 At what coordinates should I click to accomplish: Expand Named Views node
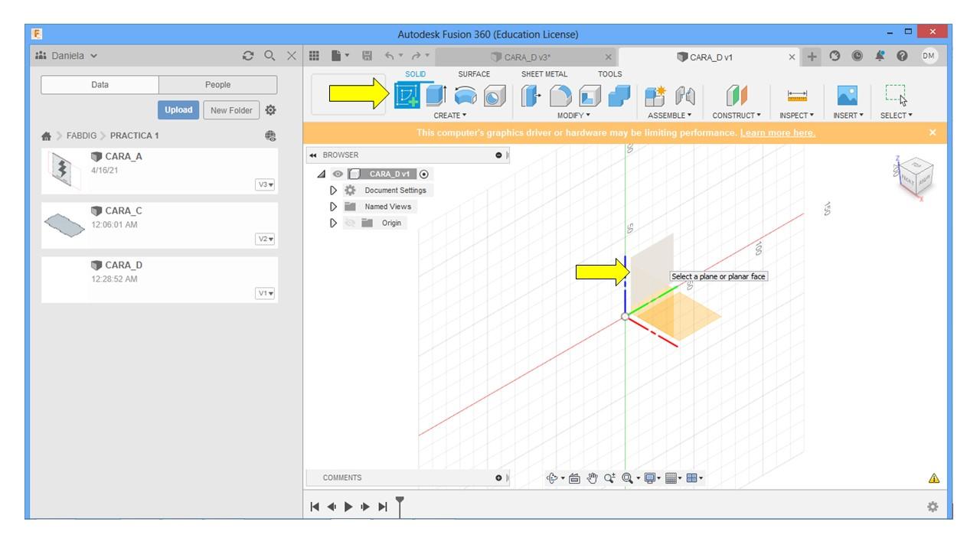tap(333, 207)
